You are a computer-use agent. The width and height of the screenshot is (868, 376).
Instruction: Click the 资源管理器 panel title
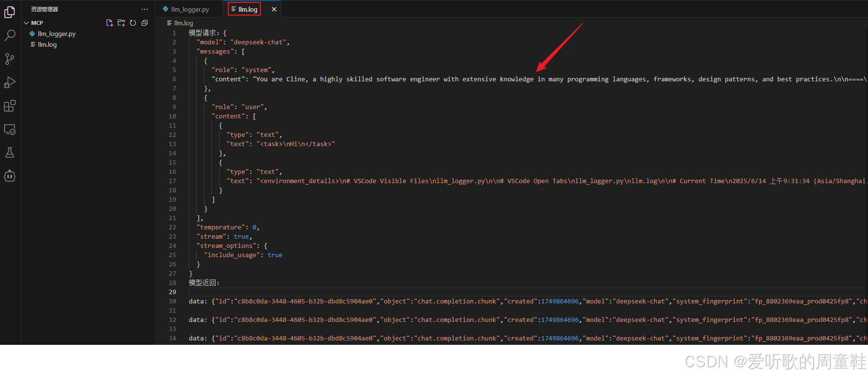tap(44, 9)
